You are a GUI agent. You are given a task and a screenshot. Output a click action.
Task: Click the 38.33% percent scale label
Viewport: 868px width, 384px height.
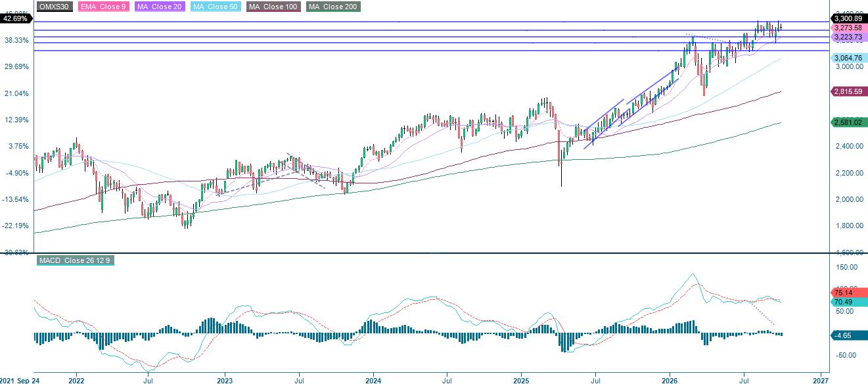pos(16,40)
